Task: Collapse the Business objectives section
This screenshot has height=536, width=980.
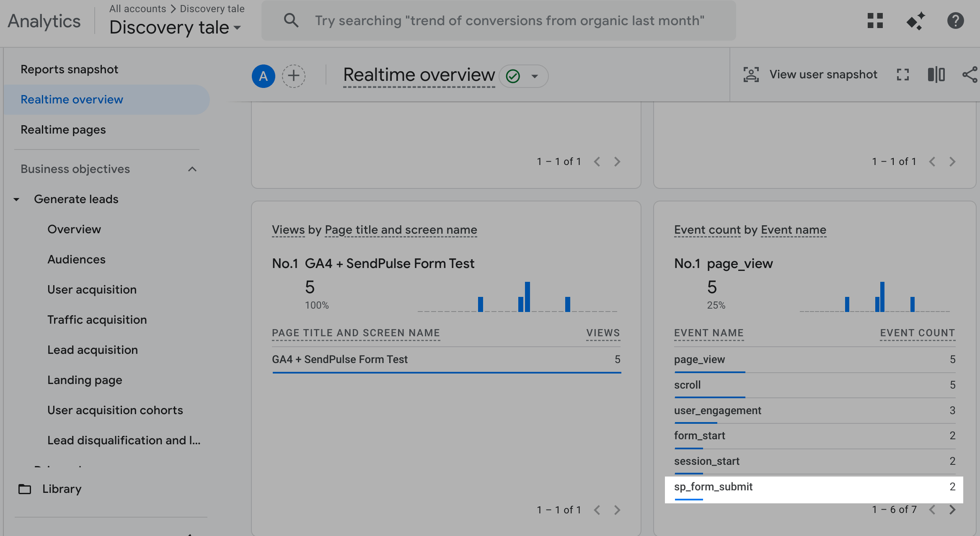Action: 192,169
